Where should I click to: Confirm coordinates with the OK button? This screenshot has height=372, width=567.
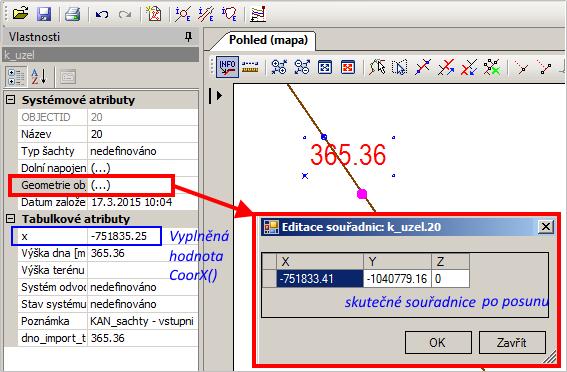[438, 342]
